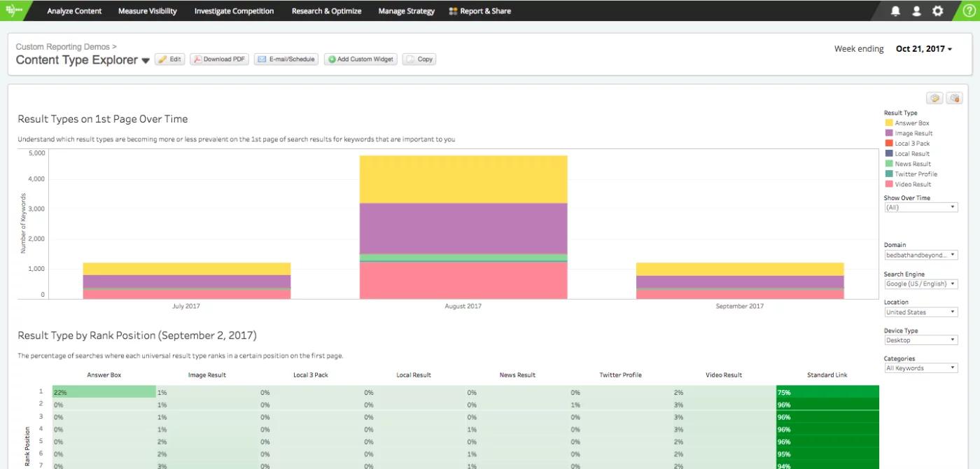Click the second widget tool icon above legend
Image resolution: width=980 pixels, height=469 pixels.
[955, 98]
